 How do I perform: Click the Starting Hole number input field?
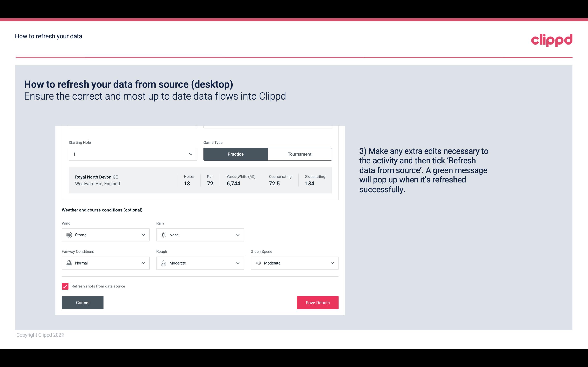[x=131, y=154]
